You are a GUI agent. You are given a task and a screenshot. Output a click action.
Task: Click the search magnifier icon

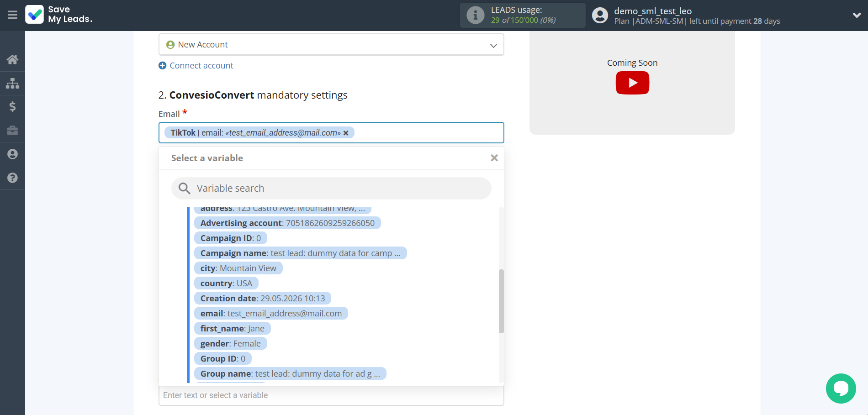tap(184, 189)
